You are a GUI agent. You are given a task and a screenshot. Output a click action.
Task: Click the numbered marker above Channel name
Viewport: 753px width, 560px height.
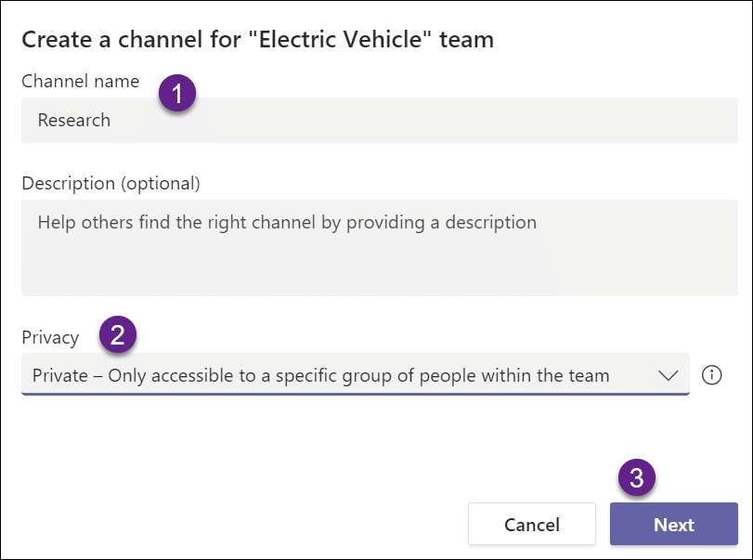coord(175,93)
